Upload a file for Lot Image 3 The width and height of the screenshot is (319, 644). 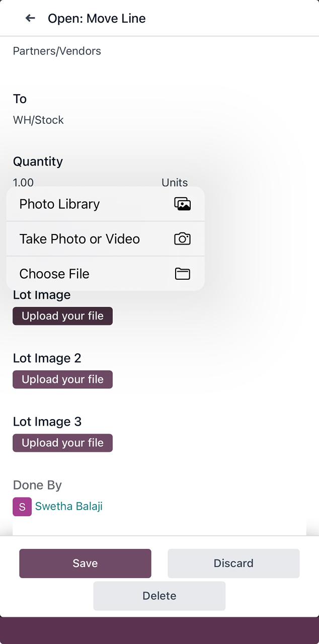tap(62, 443)
